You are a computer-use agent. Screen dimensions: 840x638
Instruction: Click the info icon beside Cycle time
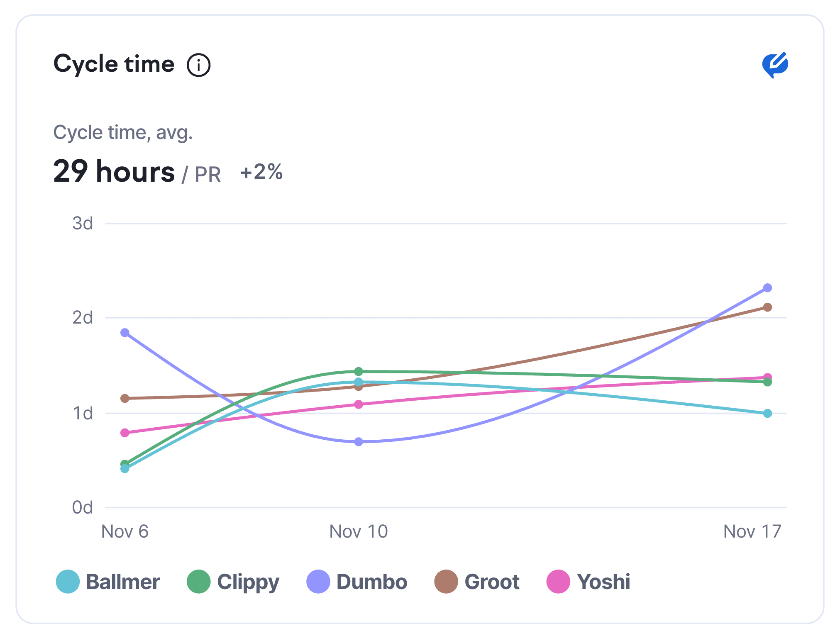(x=198, y=65)
